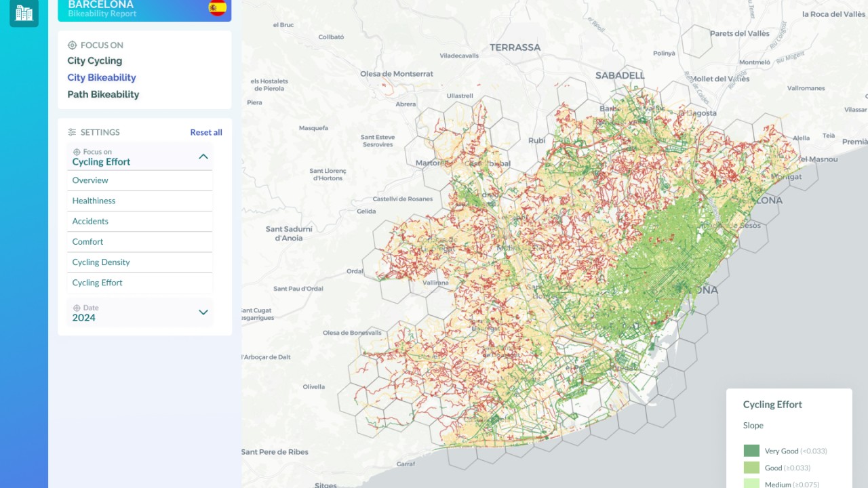This screenshot has width=868, height=488.
Task: Choose Healthiness option
Action: coord(94,201)
